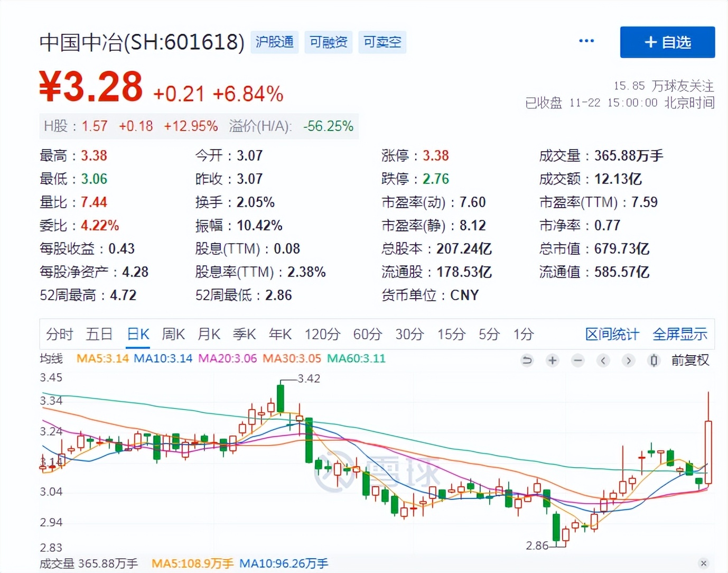Image resolution: width=728 pixels, height=573 pixels.
Task: Switch to the 分时 intraday tab
Action: 60,334
